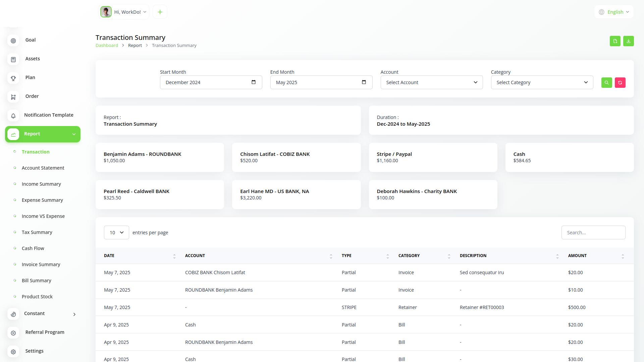Screen dimensions: 644x362
Task: Open the Start Month calendar picker
Action: click(254, 82)
